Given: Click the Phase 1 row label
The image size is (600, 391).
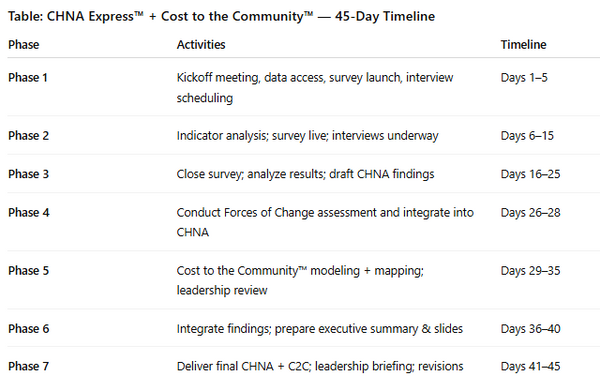Looking at the screenshot, I should click(28, 78).
